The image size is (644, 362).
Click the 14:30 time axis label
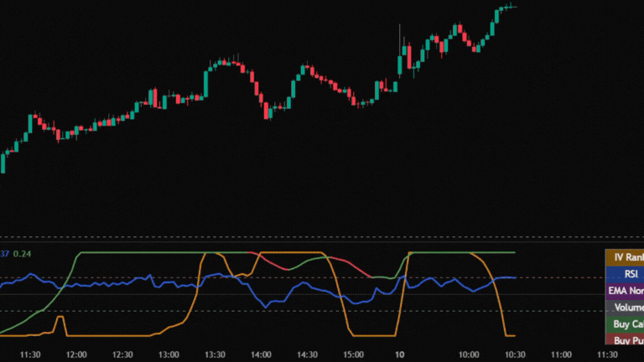coord(307,354)
